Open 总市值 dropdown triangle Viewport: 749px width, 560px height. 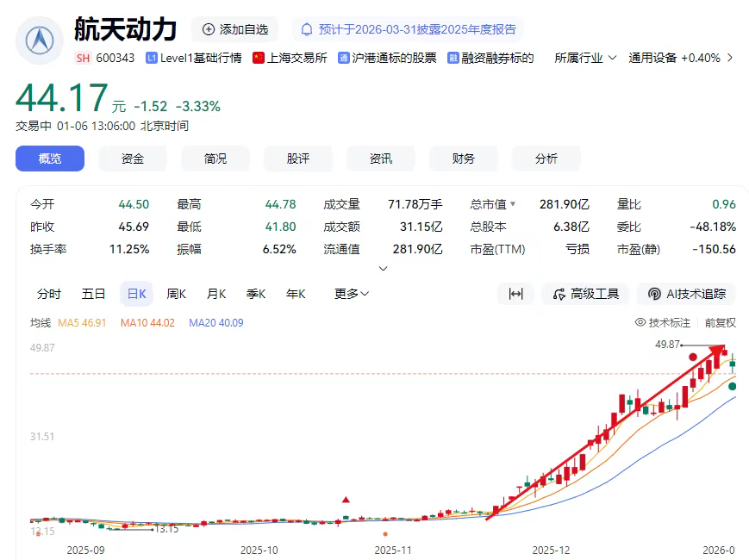click(513, 205)
